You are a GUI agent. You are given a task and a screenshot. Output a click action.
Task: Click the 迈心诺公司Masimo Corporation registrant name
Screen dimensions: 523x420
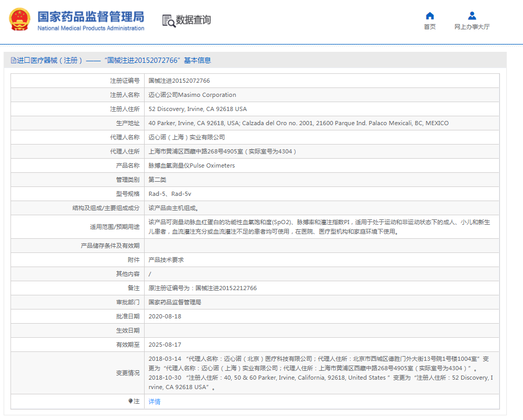click(192, 95)
